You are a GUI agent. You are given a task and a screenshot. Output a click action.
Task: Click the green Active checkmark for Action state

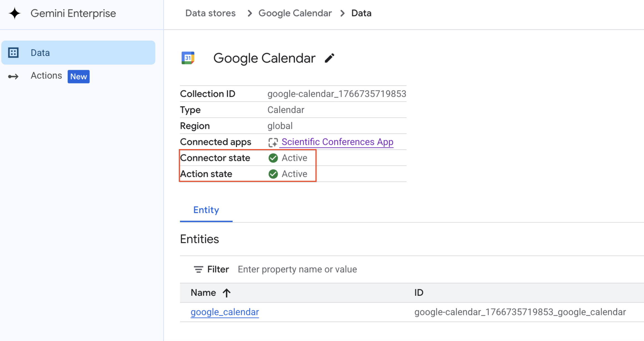[273, 174]
